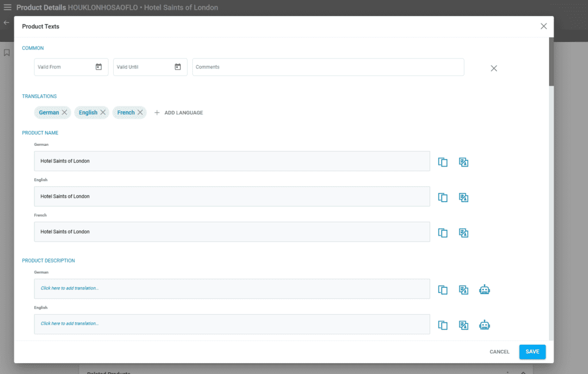Save the product texts

click(532, 352)
